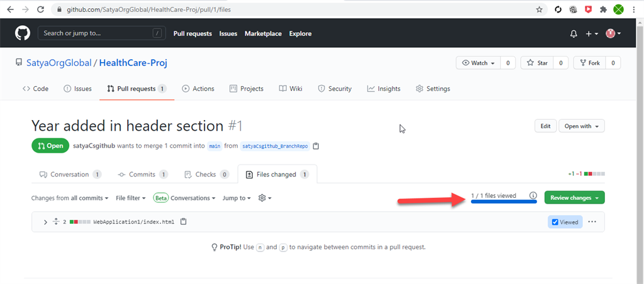Open the Watch dropdown
Image resolution: width=644 pixels, height=284 pixels.
pos(479,63)
